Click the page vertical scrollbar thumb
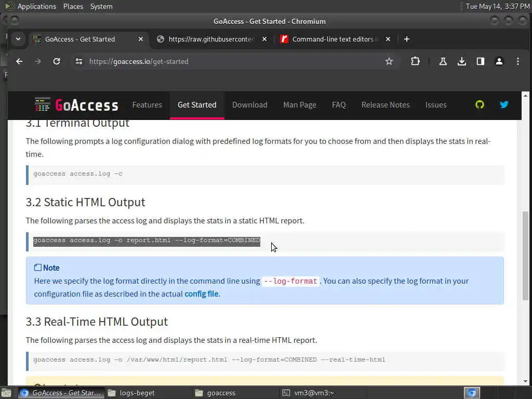532x399 pixels. pyautogui.click(x=525, y=256)
